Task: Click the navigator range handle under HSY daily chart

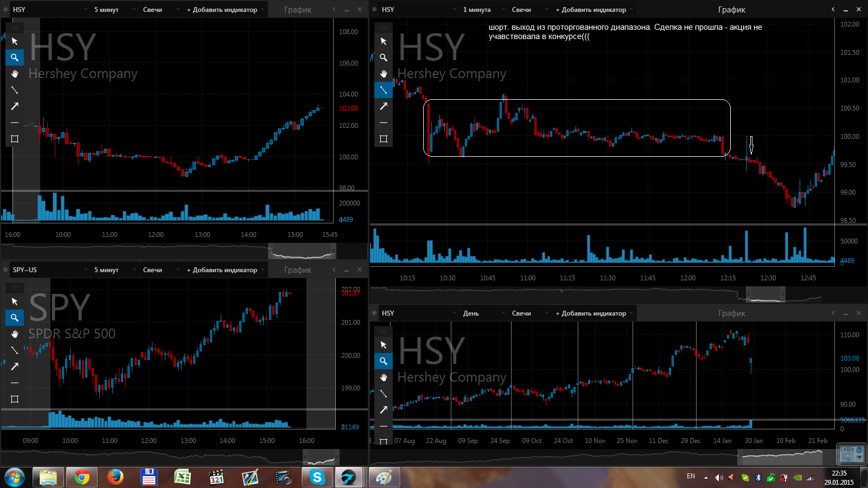Action: (x=780, y=458)
